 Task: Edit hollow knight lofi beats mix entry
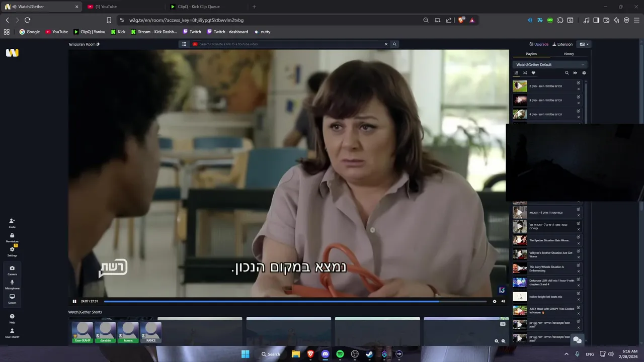(x=579, y=294)
